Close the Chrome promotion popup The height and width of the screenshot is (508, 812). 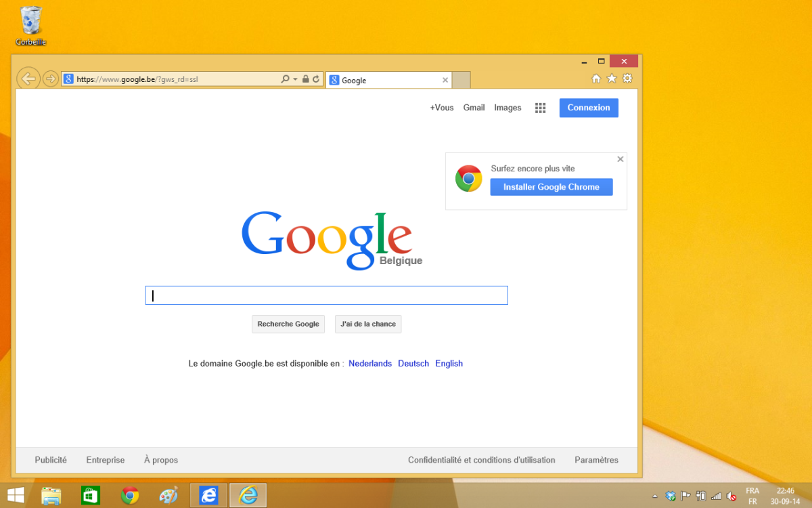click(x=620, y=159)
